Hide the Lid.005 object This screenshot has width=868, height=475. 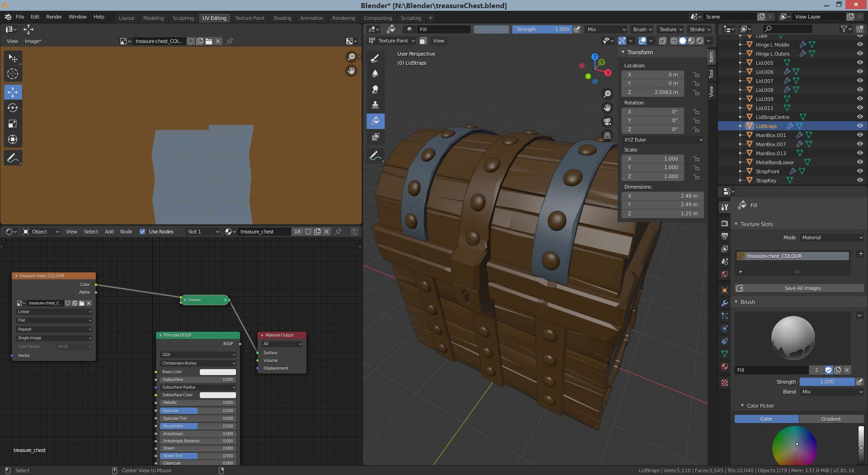859,63
